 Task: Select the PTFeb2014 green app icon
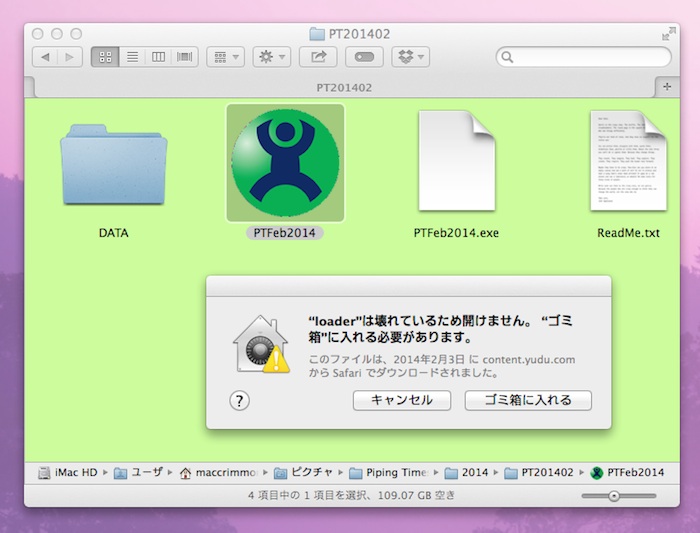pyautogui.click(x=285, y=163)
